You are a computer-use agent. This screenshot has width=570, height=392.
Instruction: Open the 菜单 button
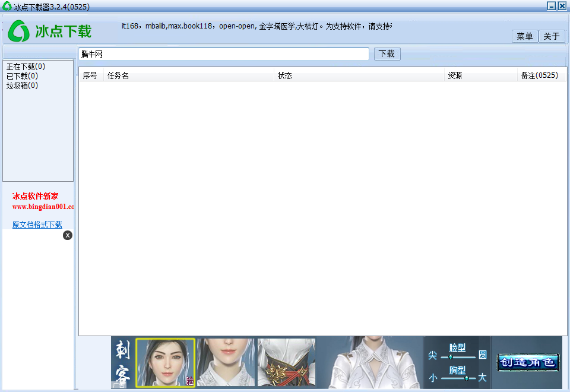tap(524, 36)
